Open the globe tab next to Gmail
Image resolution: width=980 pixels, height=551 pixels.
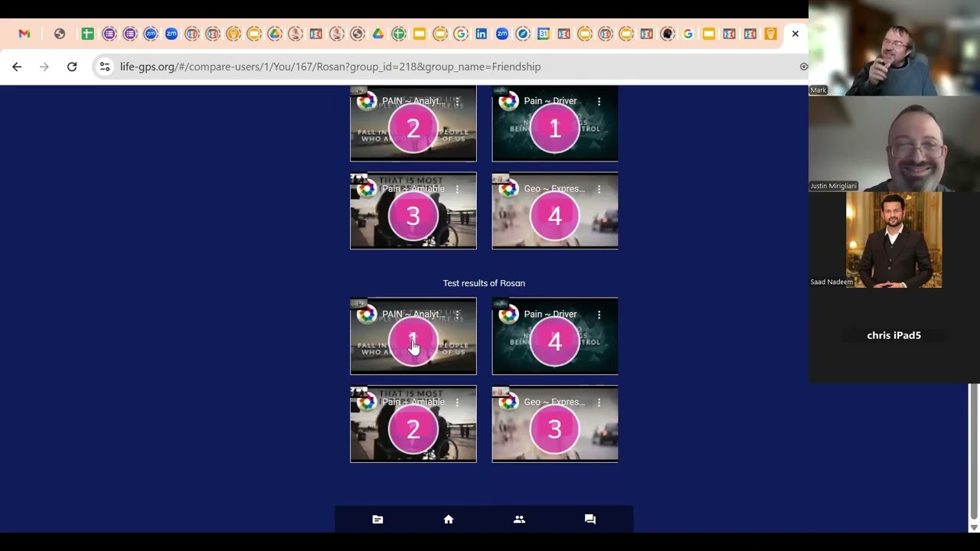tap(60, 34)
